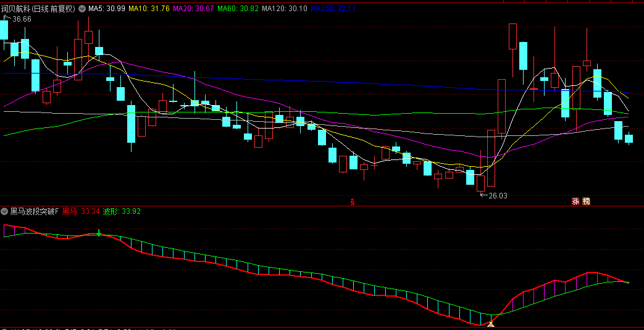Click the blue MA250: 32.11 label
Viewport: 644px width, 330px height.
333,8
